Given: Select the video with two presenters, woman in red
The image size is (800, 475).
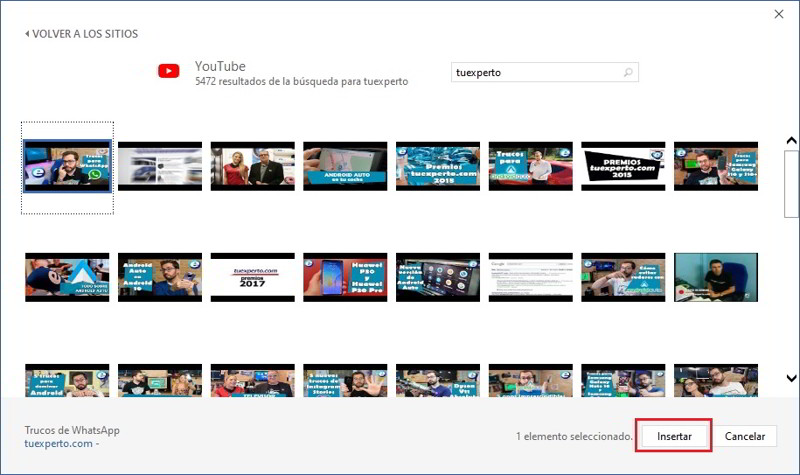Looking at the screenshot, I should (253, 166).
